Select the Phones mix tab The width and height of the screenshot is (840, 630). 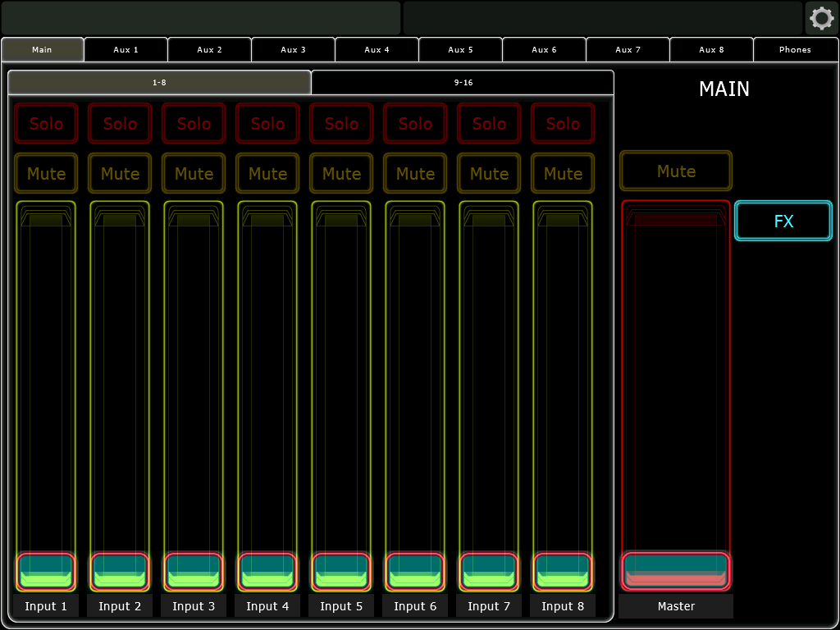[x=795, y=50]
